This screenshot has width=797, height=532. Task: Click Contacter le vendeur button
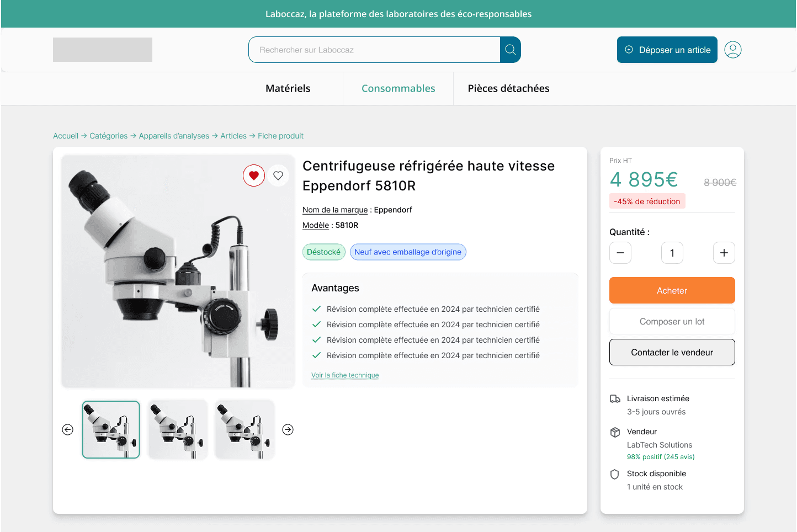(672, 352)
